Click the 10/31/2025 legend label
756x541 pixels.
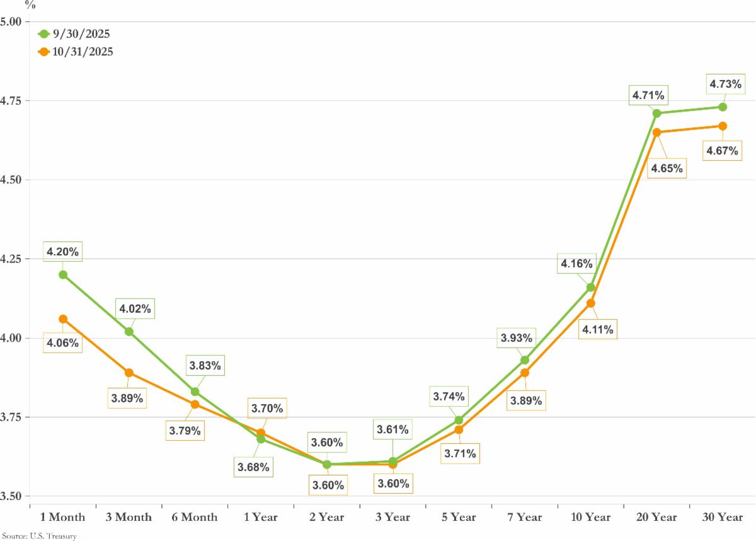(83, 52)
